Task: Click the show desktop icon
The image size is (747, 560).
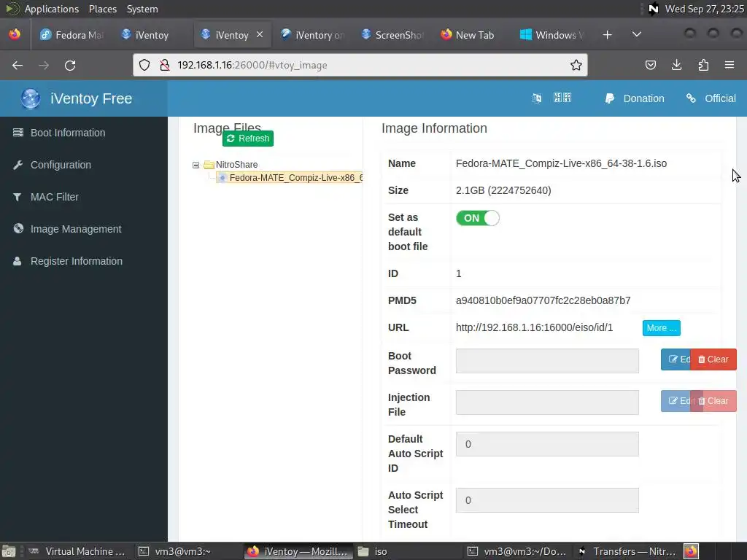Action: pyautogui.click(x=9, y=551)
